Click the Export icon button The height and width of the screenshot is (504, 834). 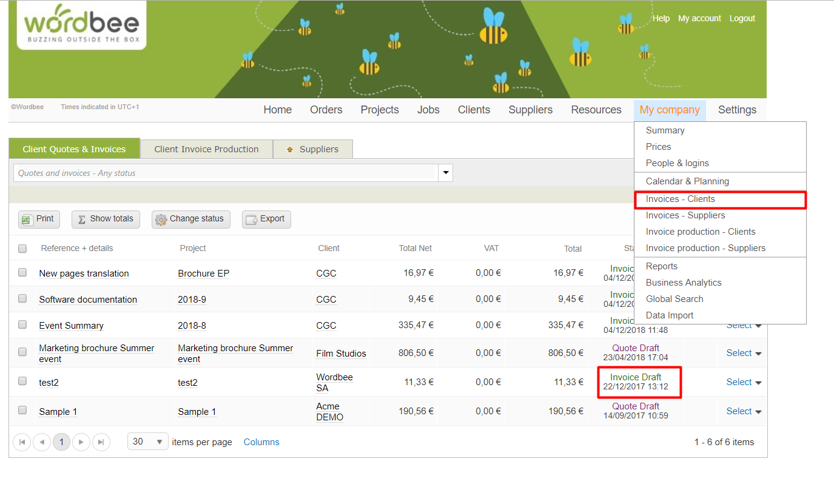pyautogui.click(x=252, y=220)
